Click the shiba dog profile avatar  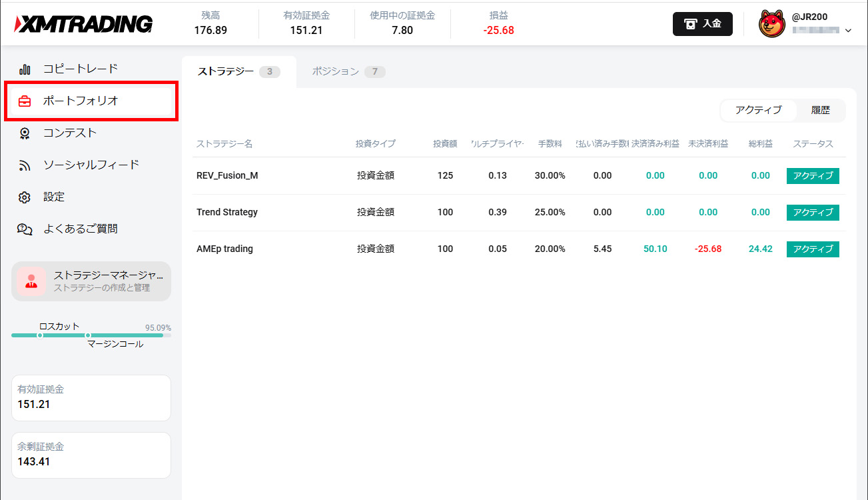772,24
